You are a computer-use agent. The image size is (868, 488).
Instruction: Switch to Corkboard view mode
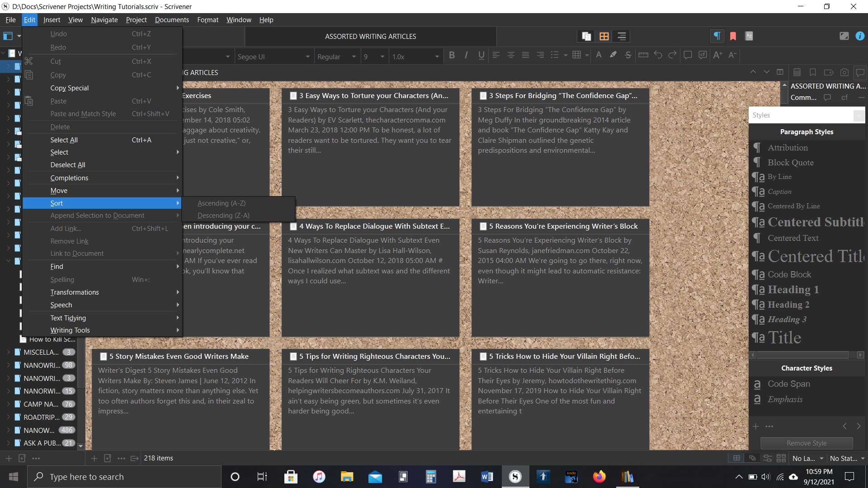click(604, 36)
